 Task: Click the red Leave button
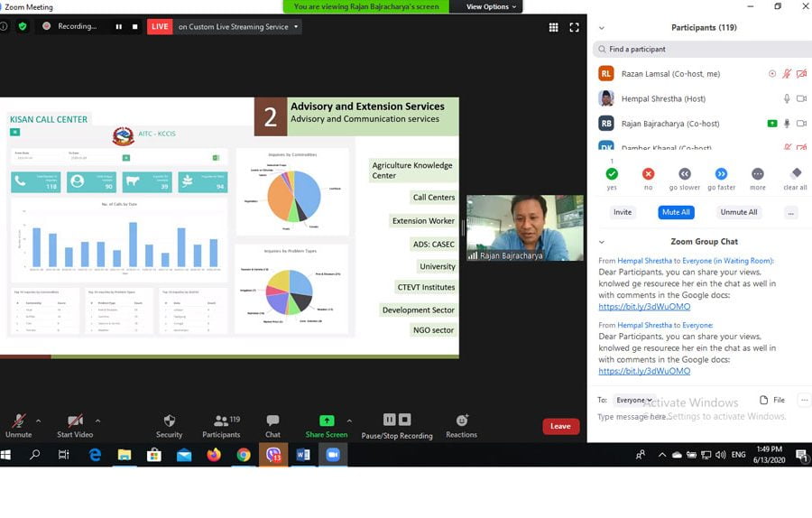click(560, 426)
